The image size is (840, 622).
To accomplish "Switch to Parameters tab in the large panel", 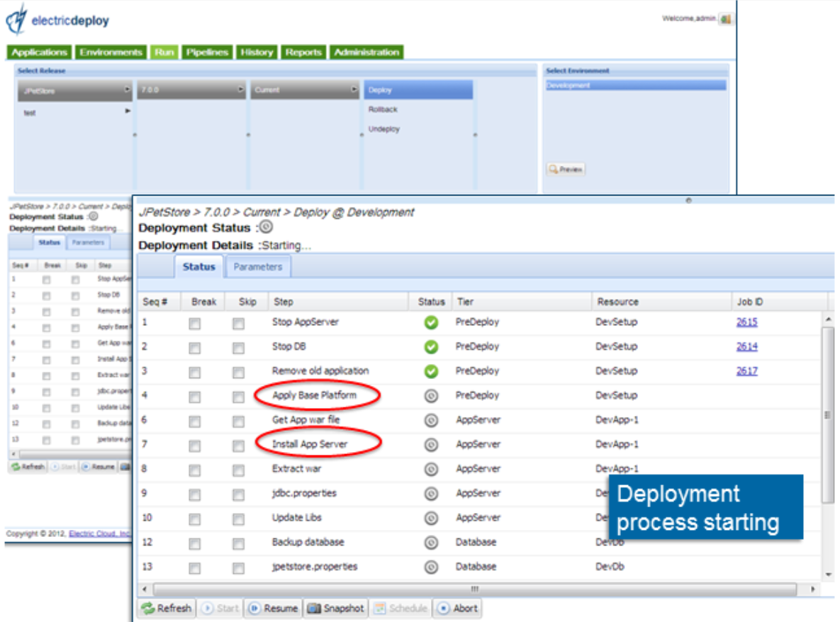I will 258,266.
